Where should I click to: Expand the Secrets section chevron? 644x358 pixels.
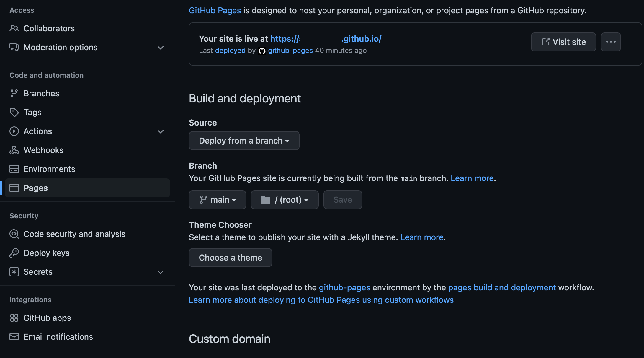(x=161, y=272)
